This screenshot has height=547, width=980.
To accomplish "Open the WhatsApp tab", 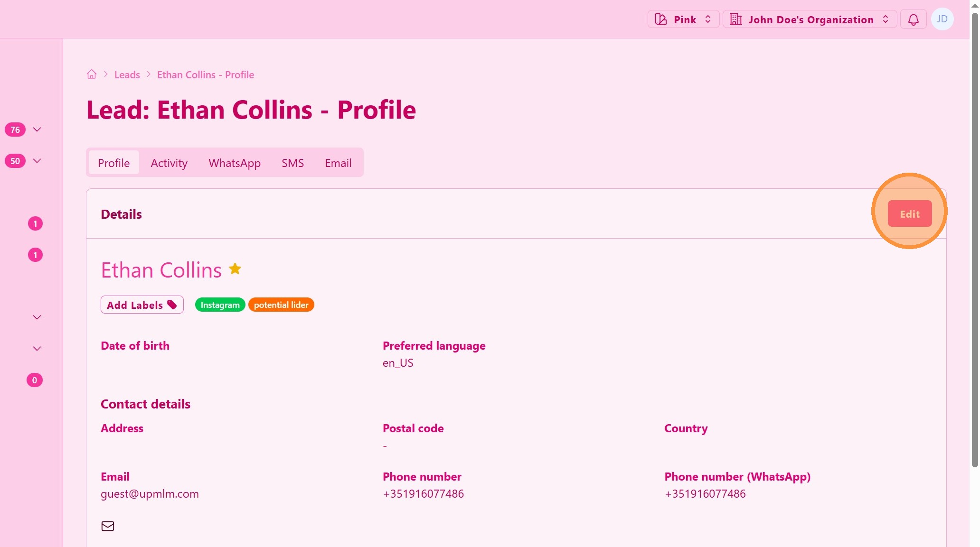I will tap(235, 163).
